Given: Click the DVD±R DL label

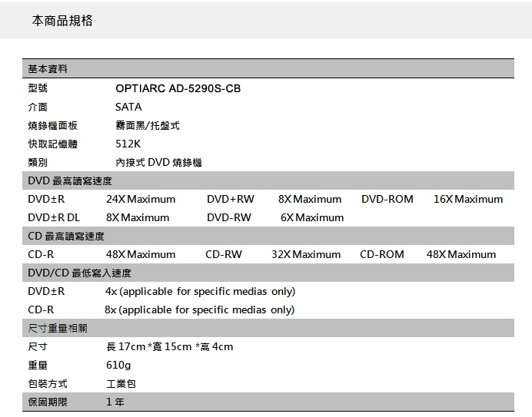Looking at the screenshot, I should tap(54, 217).
